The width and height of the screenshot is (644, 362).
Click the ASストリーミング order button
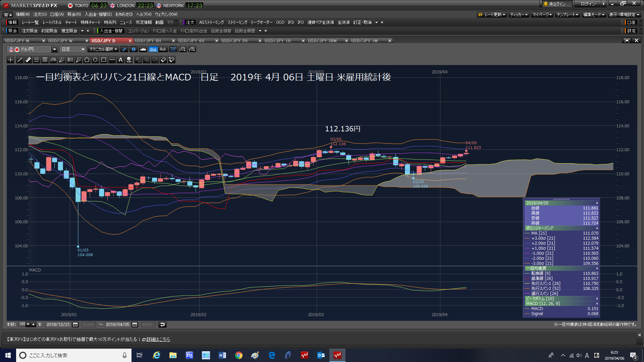211,22
